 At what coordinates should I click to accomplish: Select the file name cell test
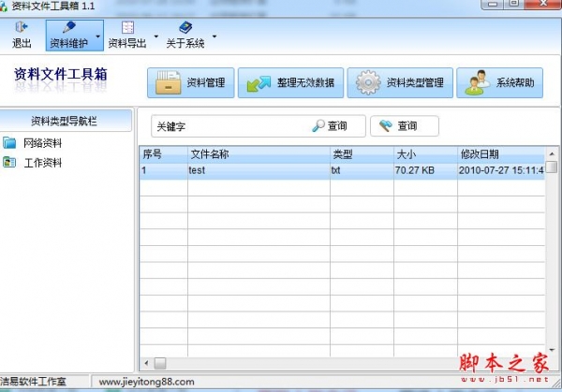tap(259, 170)
